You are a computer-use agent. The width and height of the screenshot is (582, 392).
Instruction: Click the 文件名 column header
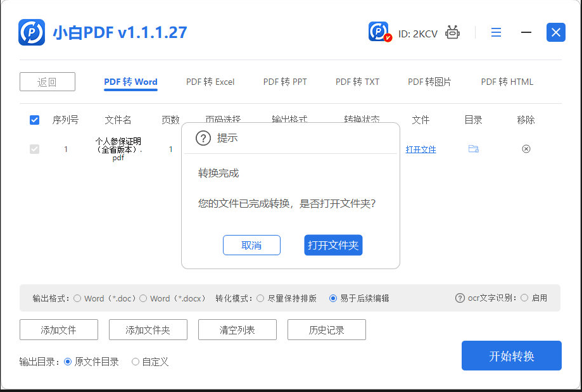[x=118, y=120]
